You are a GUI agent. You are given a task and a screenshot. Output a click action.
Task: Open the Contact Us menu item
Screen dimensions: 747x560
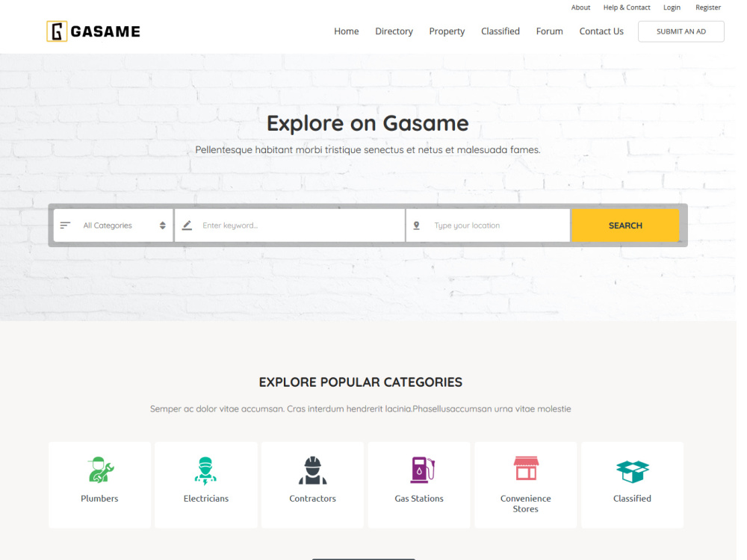[x=601, y=31]
